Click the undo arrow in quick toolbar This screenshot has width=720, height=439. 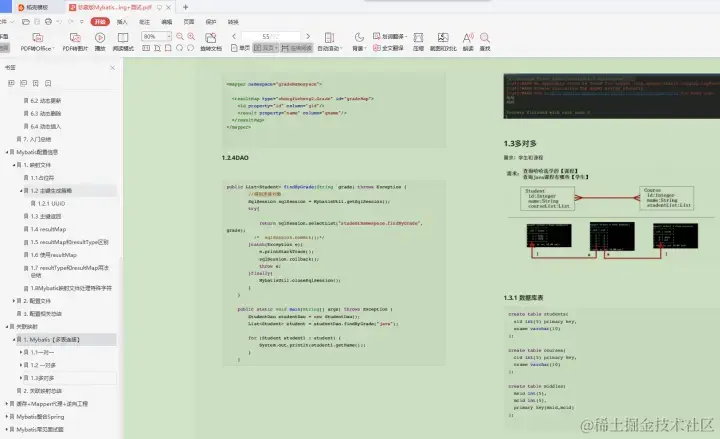pyautogui.click(x=59, y=22)
